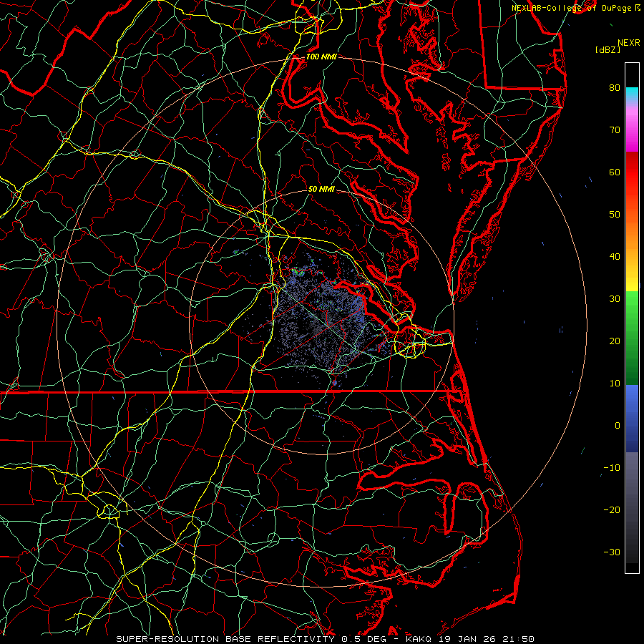Screen dimensions: 644x644
Task: Click the 80 tick label on the scale
Action: pos(614,88)
